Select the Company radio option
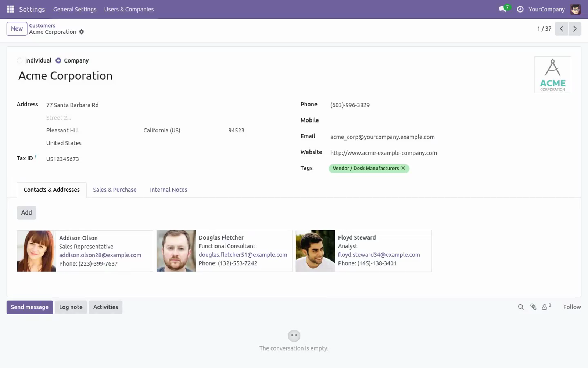Viewport: 588px width, 368px height. (x=58, y=60)
